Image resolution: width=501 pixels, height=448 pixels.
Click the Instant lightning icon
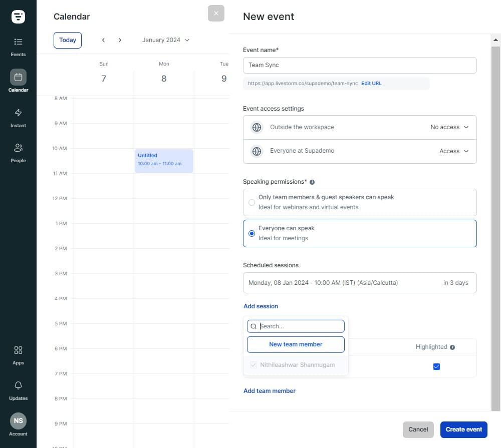(18, 117)
